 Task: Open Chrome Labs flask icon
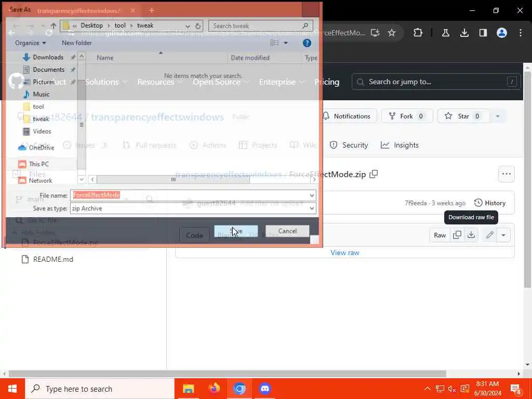[x=445, y=33]
